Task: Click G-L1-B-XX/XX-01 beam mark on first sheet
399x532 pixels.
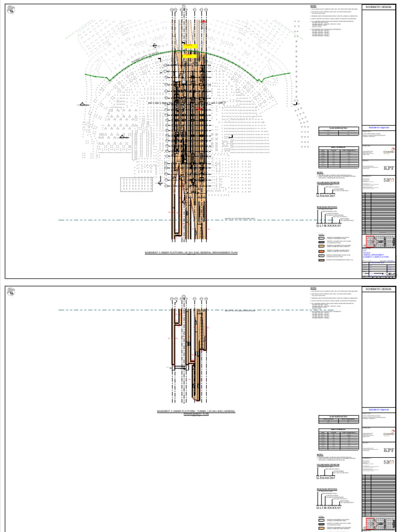Action: click(x=328, y=225)
